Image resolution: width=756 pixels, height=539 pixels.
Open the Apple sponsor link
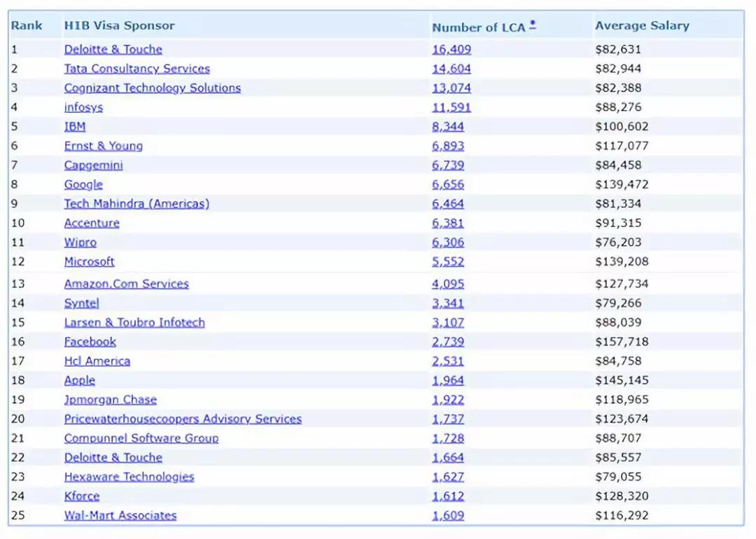point(80,380)
